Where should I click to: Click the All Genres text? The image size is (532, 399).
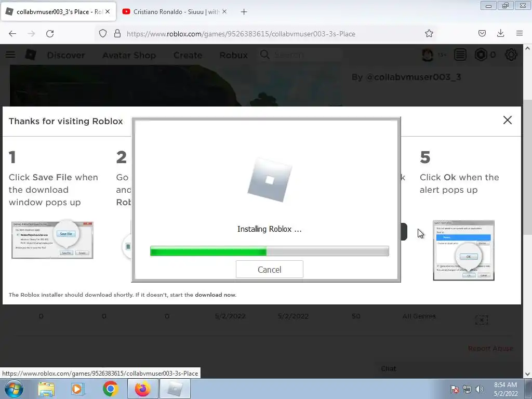[x=419, y=316]
